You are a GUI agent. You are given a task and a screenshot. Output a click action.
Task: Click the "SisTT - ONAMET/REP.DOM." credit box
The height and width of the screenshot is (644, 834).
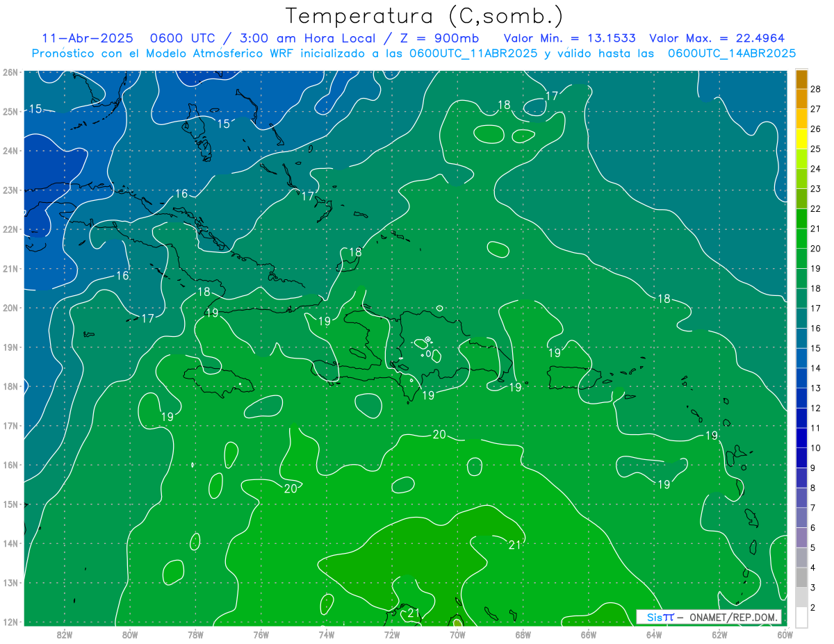pos(709,617)
